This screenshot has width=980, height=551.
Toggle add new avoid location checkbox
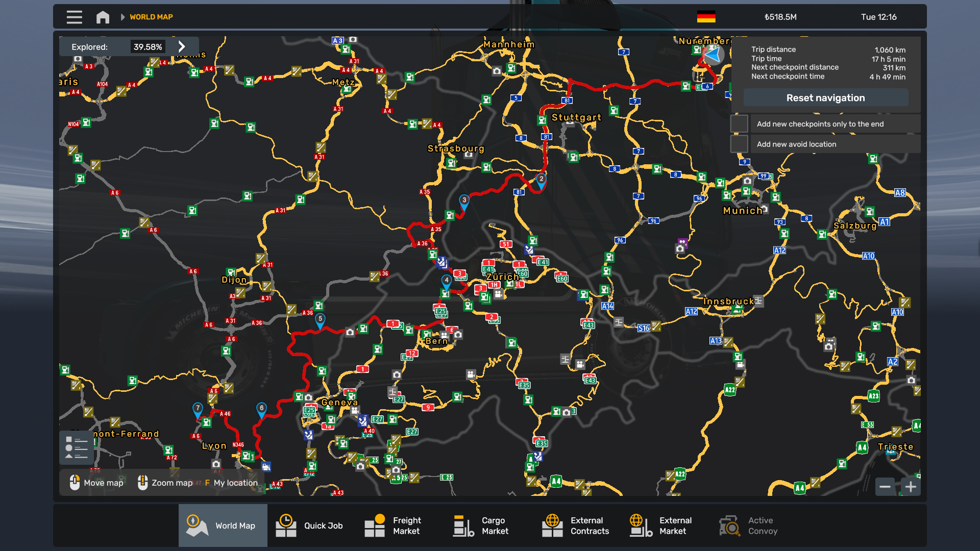(x=739, y=144)
